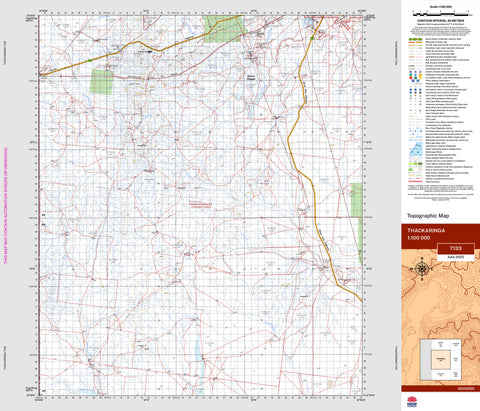The height and width of the screenshot is (411, 480).
Task: Click the red restricted-area label in the map centre
Action: 200,205
